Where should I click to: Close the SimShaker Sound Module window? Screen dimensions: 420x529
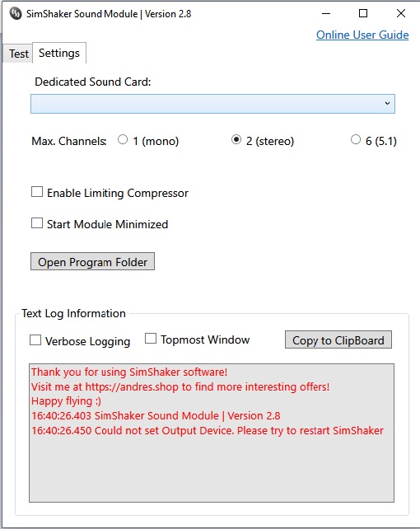[x=401, y=13]
